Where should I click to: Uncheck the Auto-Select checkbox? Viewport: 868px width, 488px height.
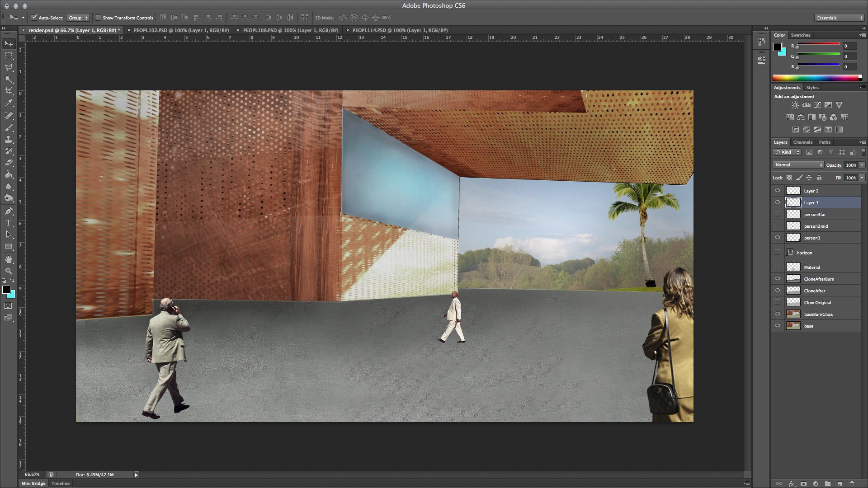click(34, 18)
